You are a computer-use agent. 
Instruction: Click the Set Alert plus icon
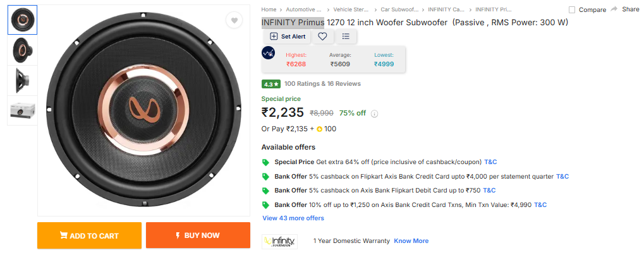(274, 37)
